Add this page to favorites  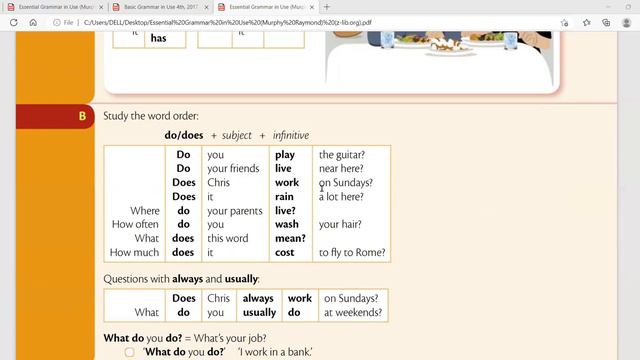pos(564,23)
